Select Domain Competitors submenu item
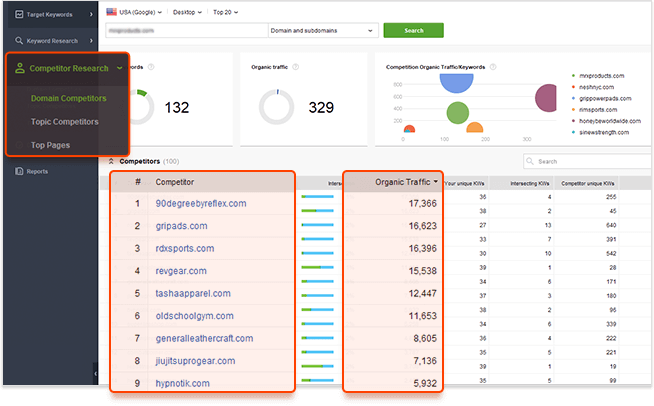Screen dimensions: 654x406 click(x=68, y=98)
